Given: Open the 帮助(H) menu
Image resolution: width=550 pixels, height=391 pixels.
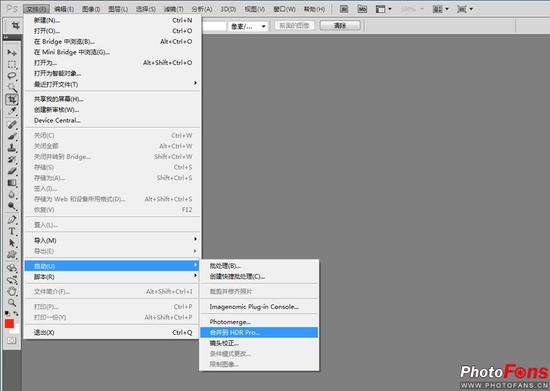Looking at the screenshot, I should point(314,9).
